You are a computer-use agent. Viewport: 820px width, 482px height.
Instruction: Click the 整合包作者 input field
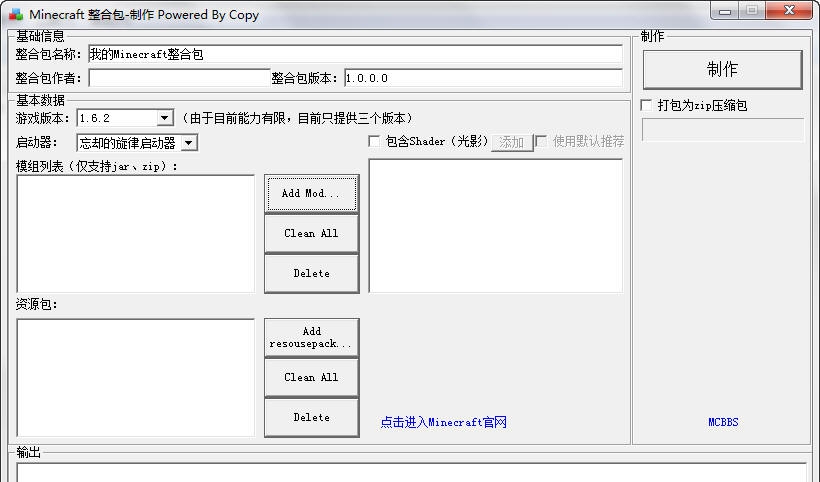point(179,78)
